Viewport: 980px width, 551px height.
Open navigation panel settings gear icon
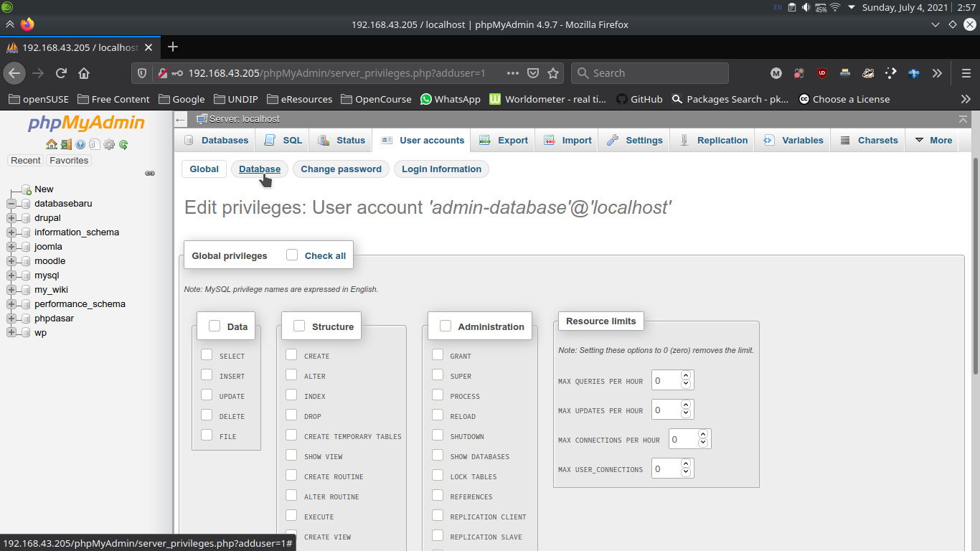(x=109, y=144)
